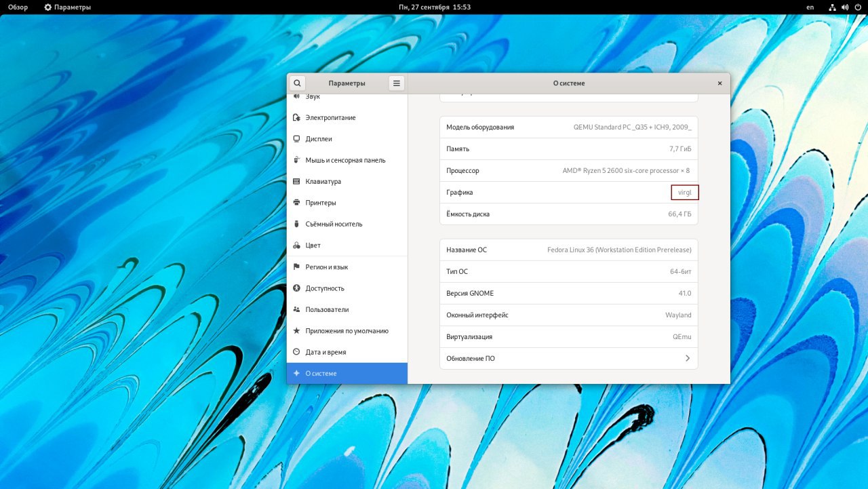Select the Пользователи sidebar label
The height and width of the screenshot is (489, 868).
pos(327,310)
